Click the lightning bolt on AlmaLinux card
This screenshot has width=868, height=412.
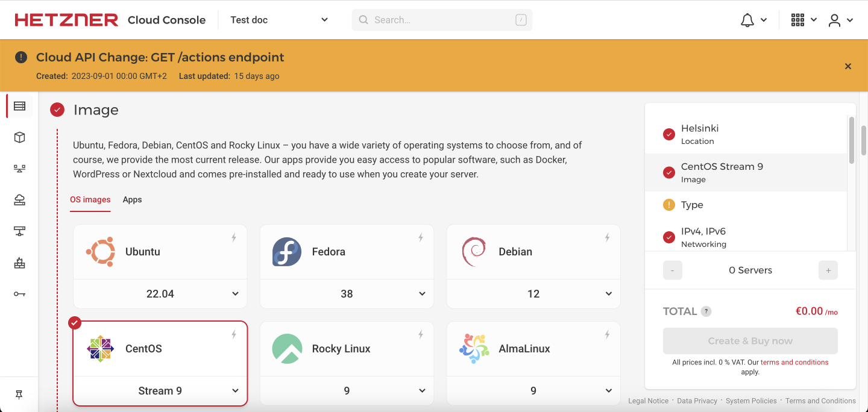coord(608,335)
